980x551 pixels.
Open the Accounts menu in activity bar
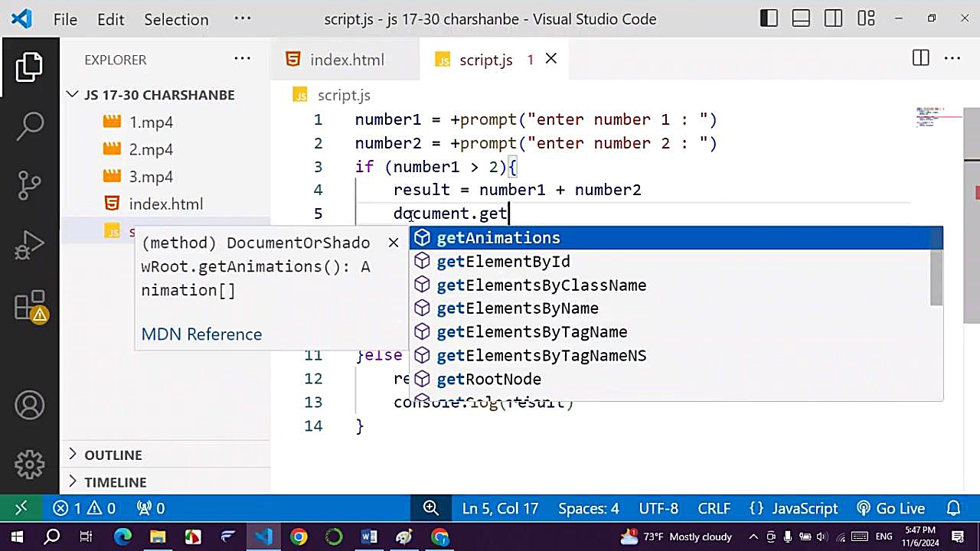(x=29, y=406)
